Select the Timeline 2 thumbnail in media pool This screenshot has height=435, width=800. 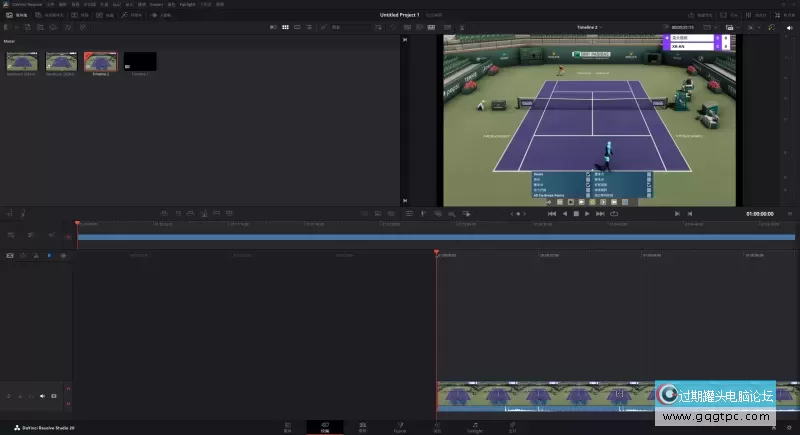[100, 63]
